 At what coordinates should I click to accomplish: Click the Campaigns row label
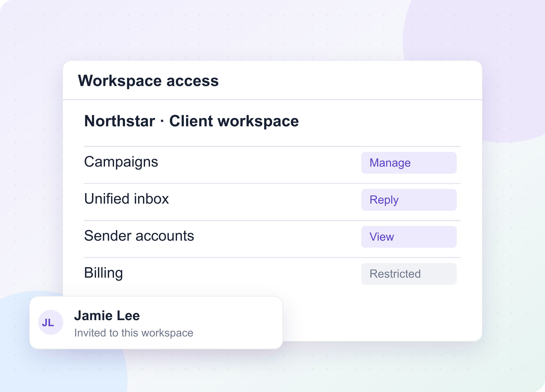[121, 162]
